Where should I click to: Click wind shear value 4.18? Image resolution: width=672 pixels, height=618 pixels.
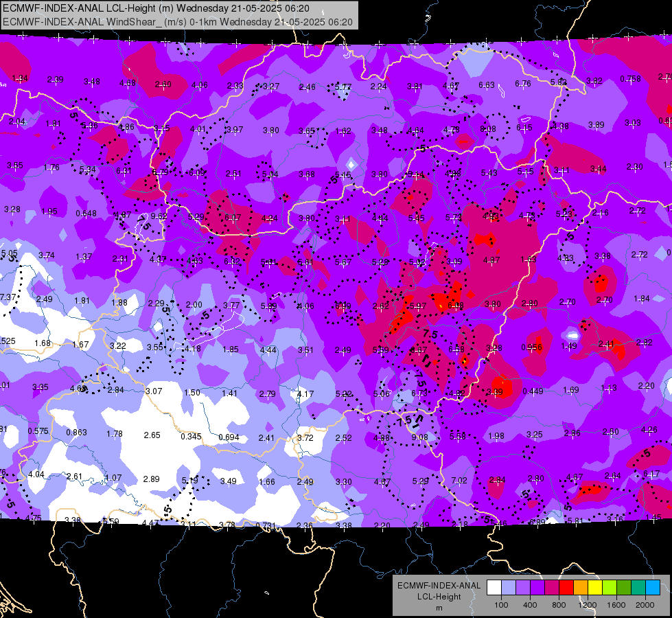(x=192, y=348)
